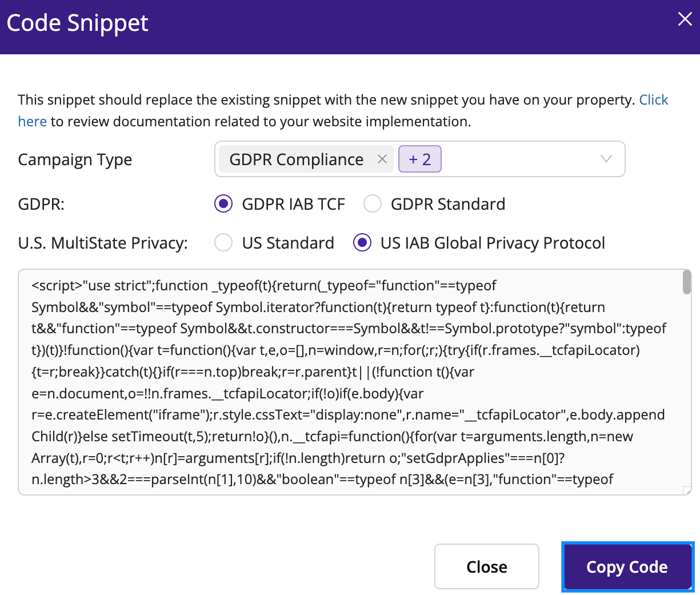
Task: Follow the blue 'Click' link word
Action: (x=654, y=99)
